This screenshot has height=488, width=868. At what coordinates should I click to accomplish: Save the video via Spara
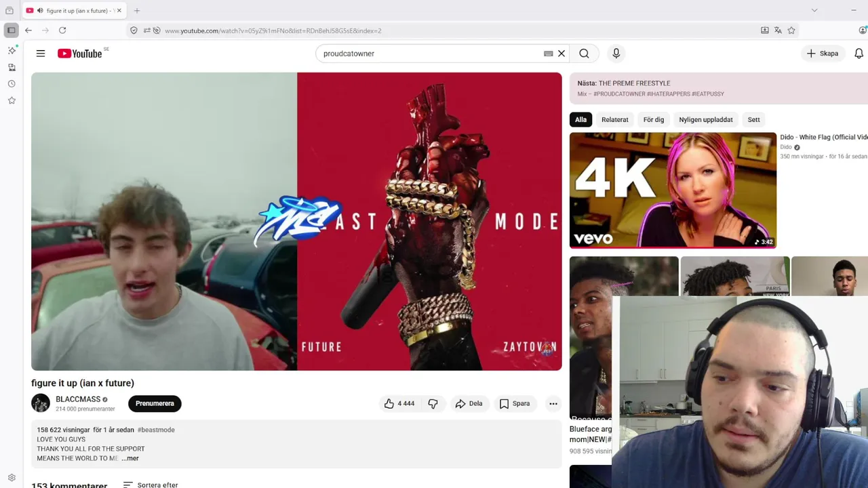click(515, 403)
